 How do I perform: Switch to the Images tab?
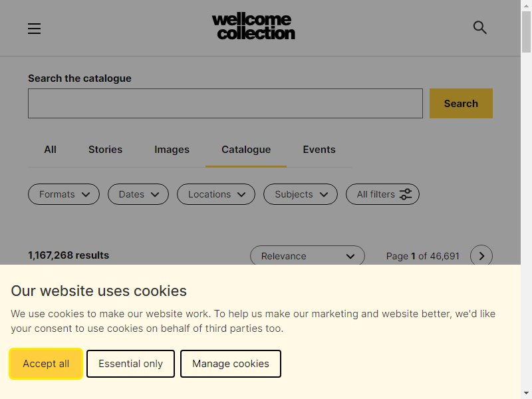(172, 150)
